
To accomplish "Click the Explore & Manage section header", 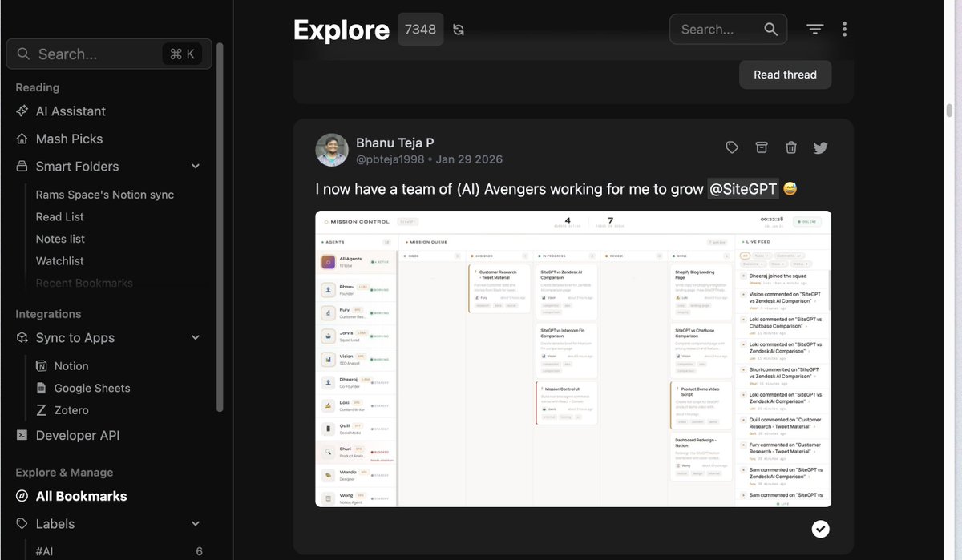I will pos(64,473).
